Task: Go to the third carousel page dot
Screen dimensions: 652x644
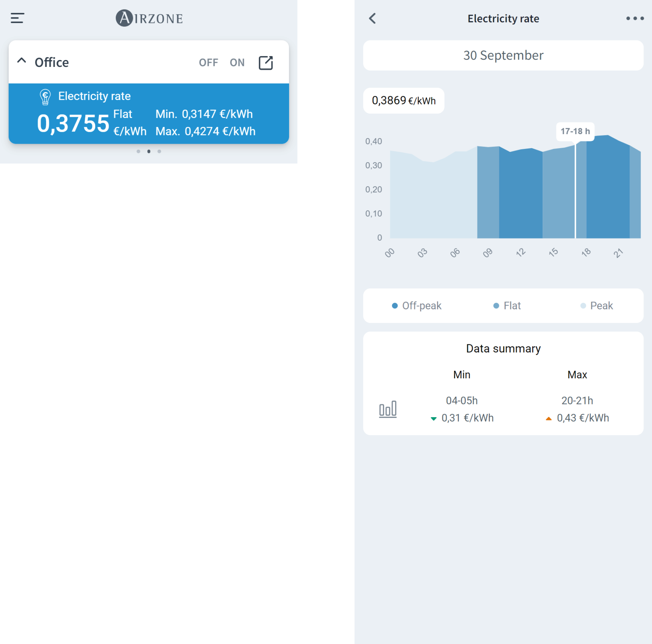Action: (159, 151)
